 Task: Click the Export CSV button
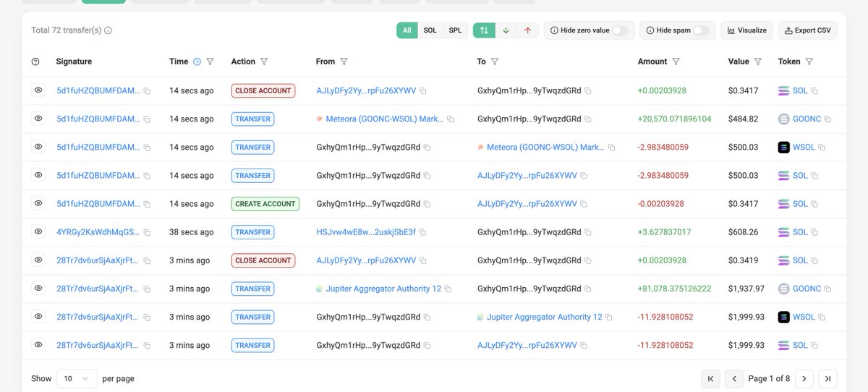(x=807, y=30)
